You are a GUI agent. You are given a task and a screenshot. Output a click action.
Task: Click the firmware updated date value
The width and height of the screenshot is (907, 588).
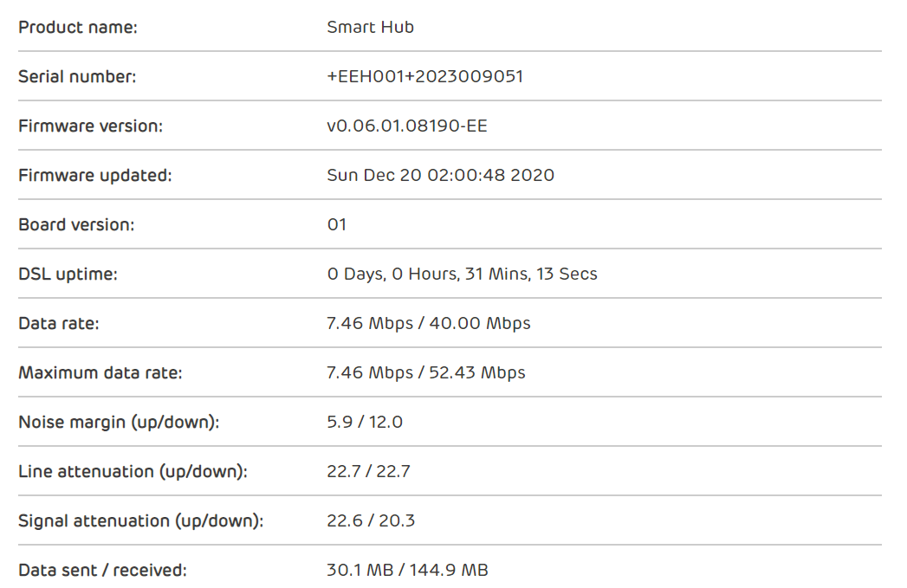pyautogui.click(x=440, y=176)
